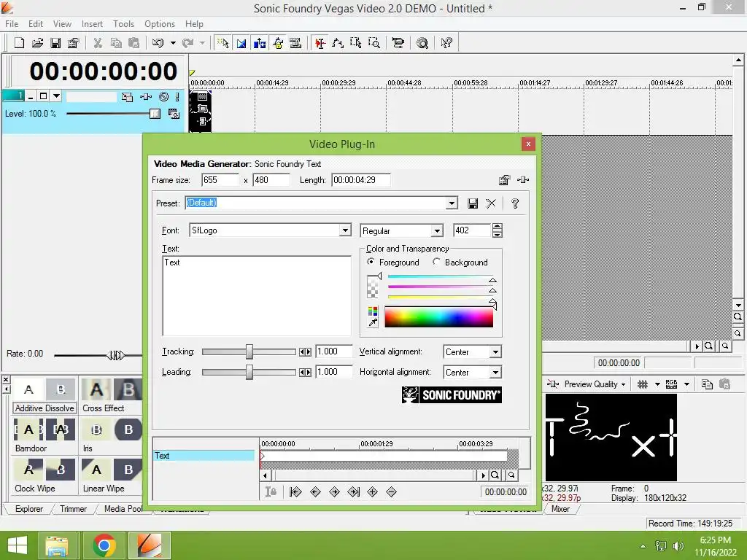This screenshot has width=747, height=560.
Task: Switch to the Mixer tab
Action: tap(560, 508)
